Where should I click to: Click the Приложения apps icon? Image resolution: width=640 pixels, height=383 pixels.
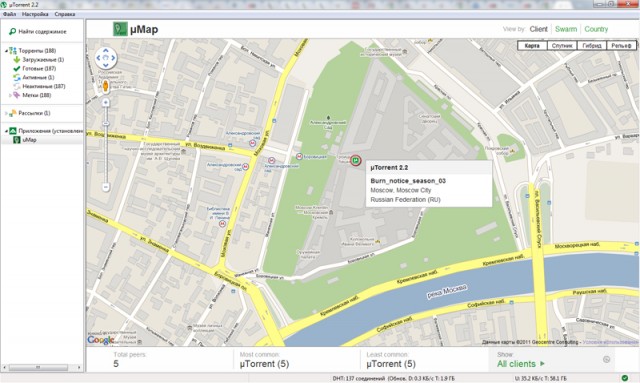[13, 131]
